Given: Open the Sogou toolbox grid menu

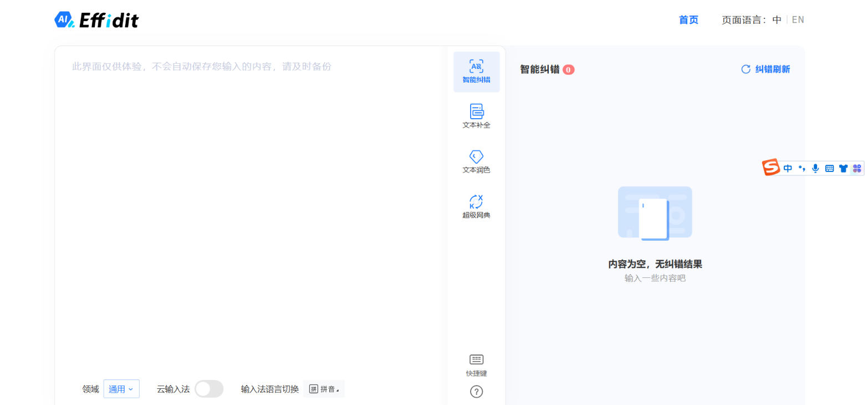Looking at the screenshot, I should (x=857, y=168).
